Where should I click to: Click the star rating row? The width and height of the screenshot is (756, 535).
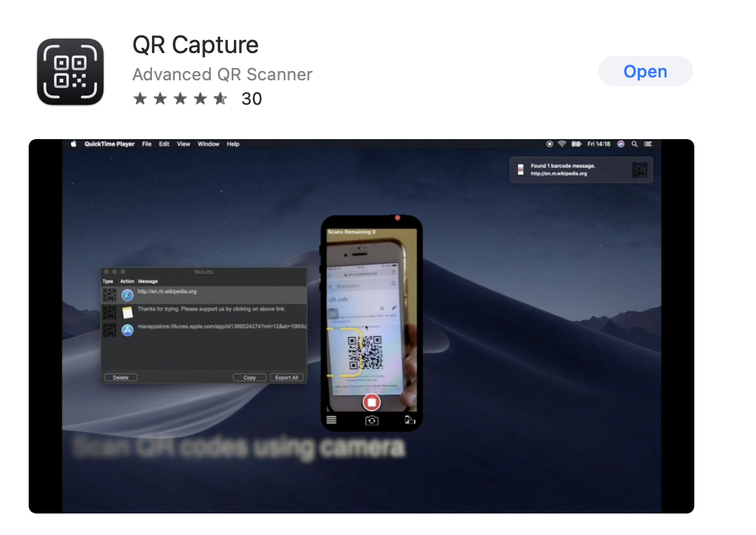[x=180, y=99]
